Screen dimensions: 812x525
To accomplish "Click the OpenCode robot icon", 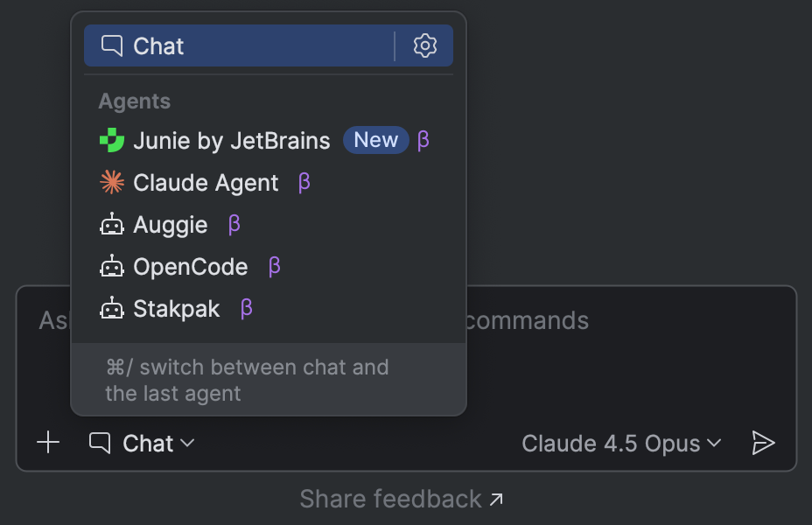I will pos(112,266).
